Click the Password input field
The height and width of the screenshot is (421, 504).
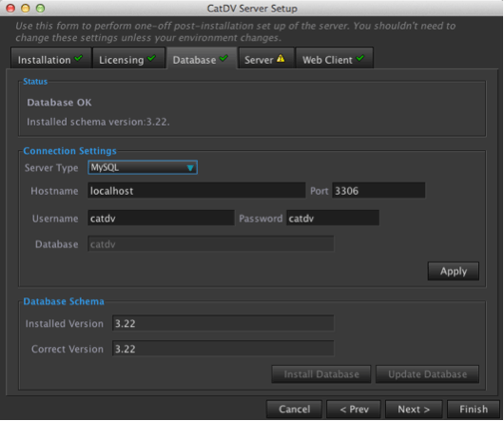333,219
